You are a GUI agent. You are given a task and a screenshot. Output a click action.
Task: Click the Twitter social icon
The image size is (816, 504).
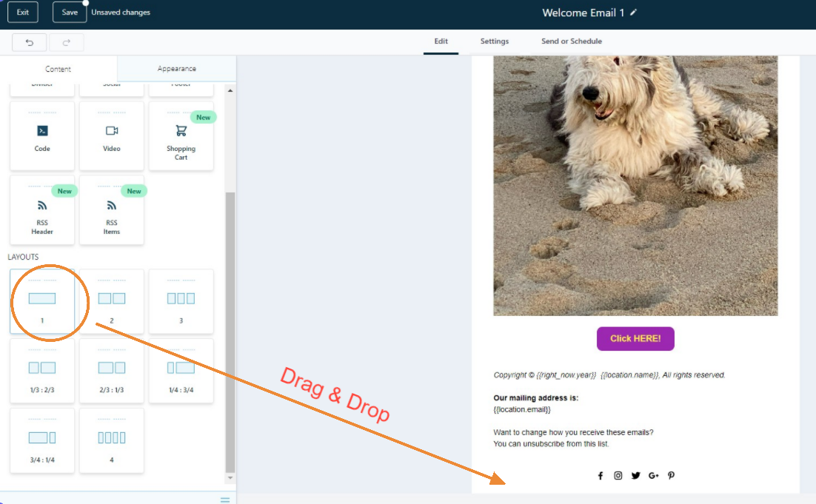[635, 475]
